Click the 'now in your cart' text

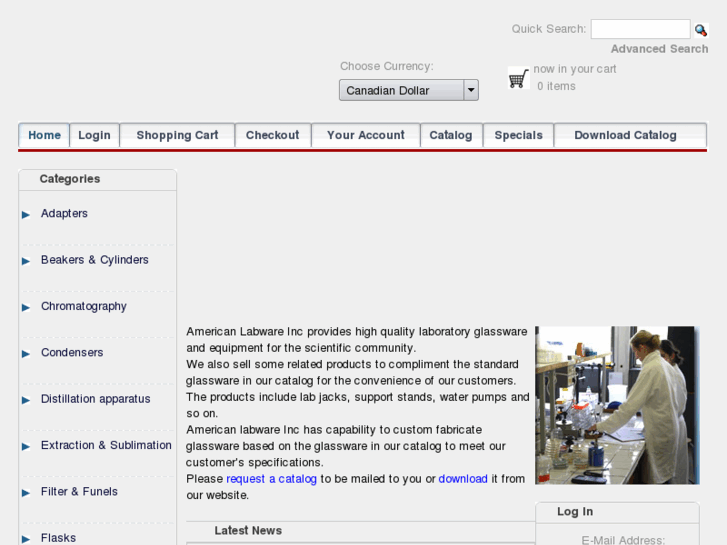pyautogui.click(x=575, y=69)
